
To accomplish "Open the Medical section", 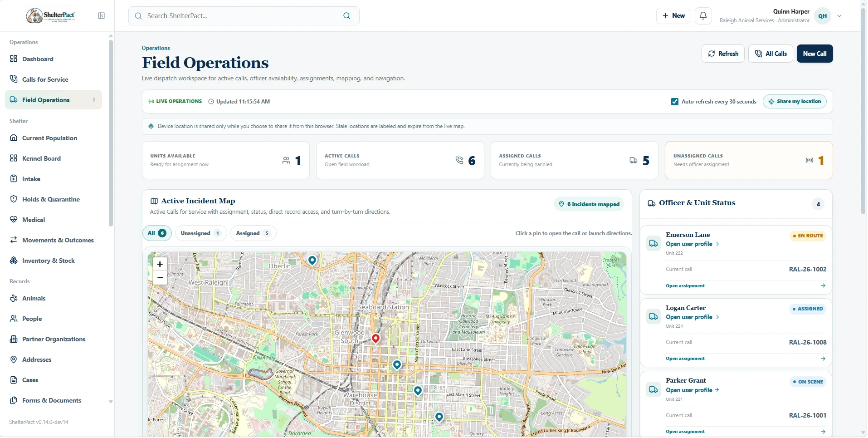I will tap(54, 220).
